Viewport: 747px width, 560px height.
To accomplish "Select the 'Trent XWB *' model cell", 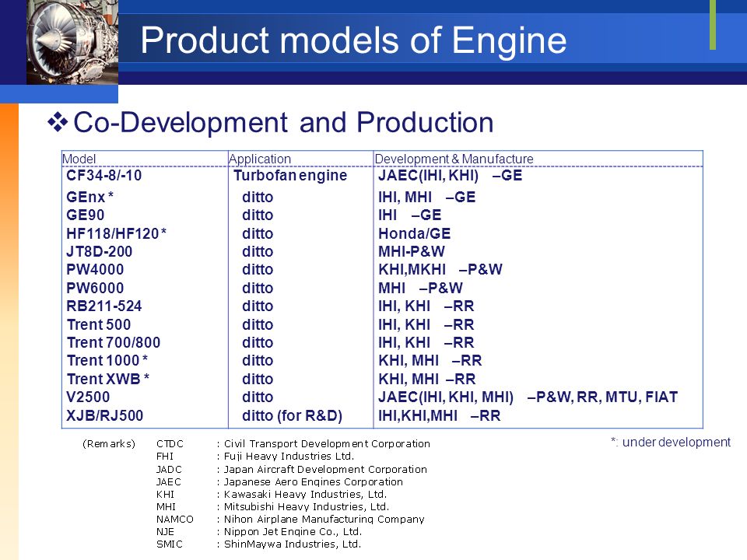I will pyautogui.click(x=108, y=379).
